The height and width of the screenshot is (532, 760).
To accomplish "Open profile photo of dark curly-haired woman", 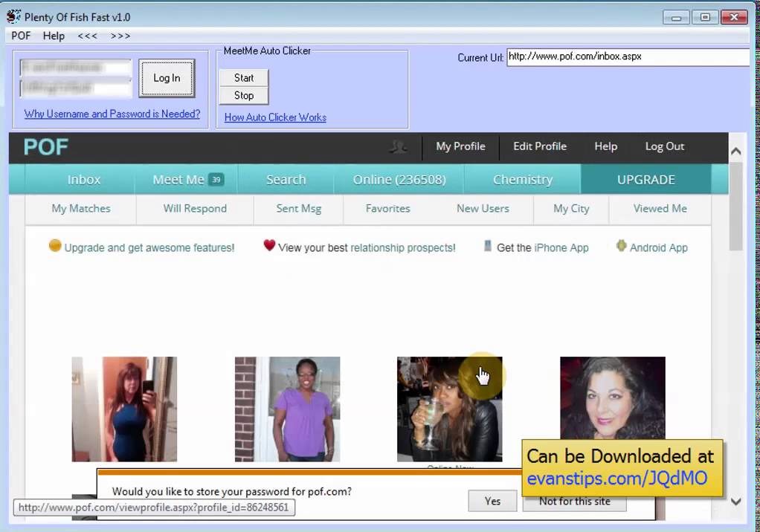I will pos(613,398).
